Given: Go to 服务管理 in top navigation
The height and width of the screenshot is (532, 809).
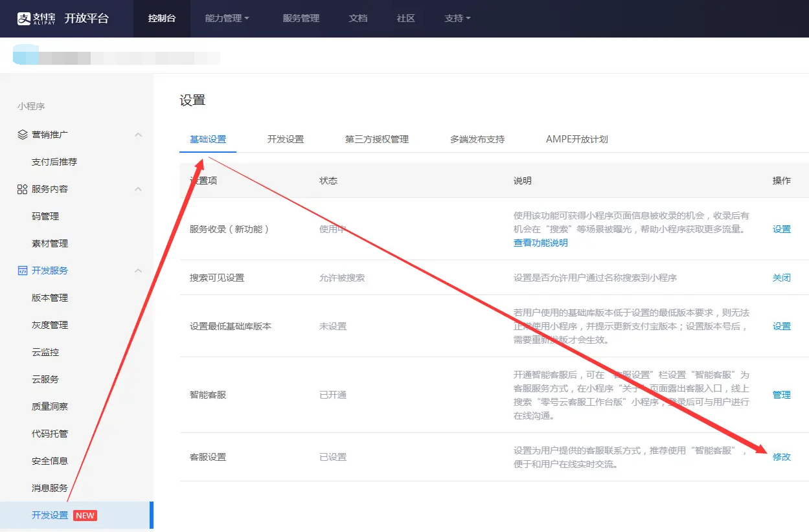Looking at the screenshot, I should 301,18.
